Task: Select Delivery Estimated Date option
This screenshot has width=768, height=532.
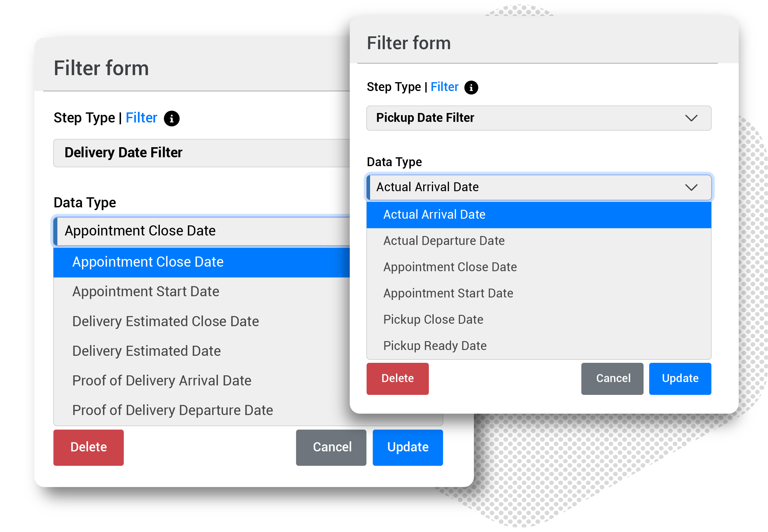Action: pos(146,351)
